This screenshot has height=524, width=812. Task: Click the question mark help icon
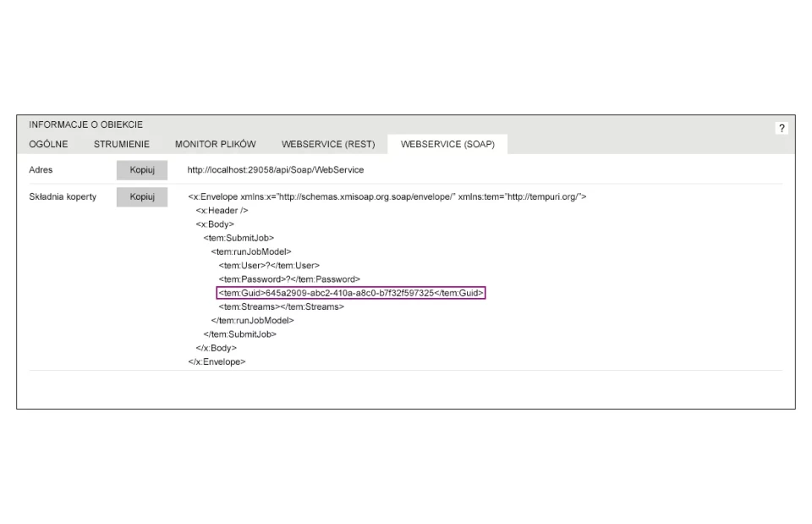coord(782,128)
